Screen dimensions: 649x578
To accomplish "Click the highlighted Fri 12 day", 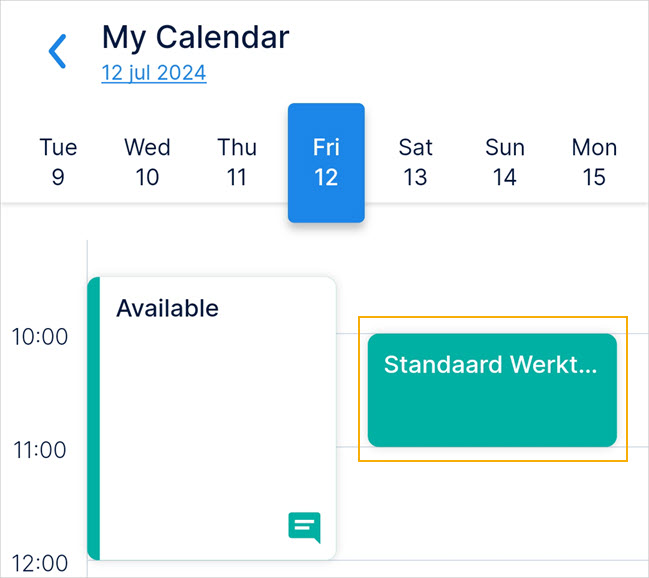I will pyautogui.click(x=326, y=163).
